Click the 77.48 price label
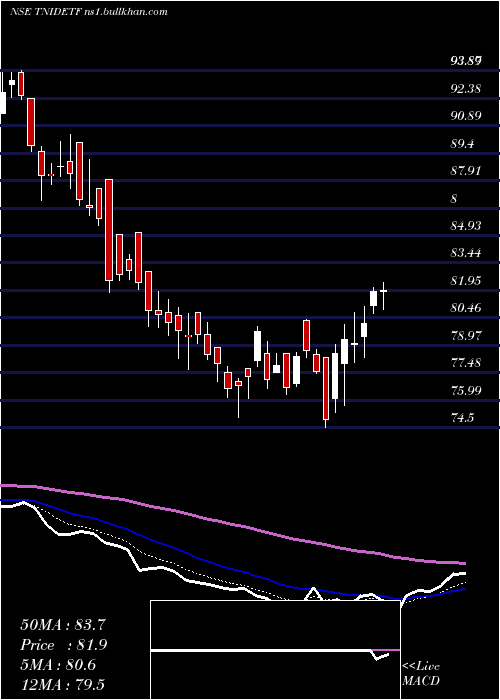The image size is (500, 700). [x=466, y=363]
